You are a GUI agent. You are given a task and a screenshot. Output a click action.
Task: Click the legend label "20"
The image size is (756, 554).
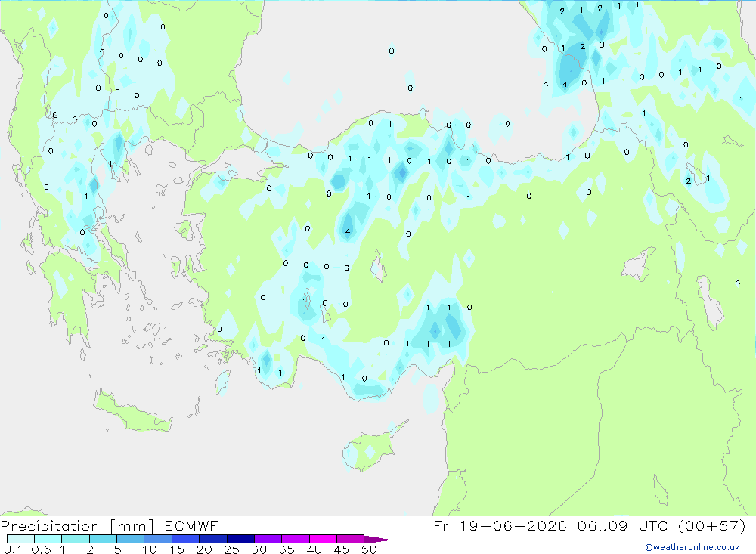[204, 549]
